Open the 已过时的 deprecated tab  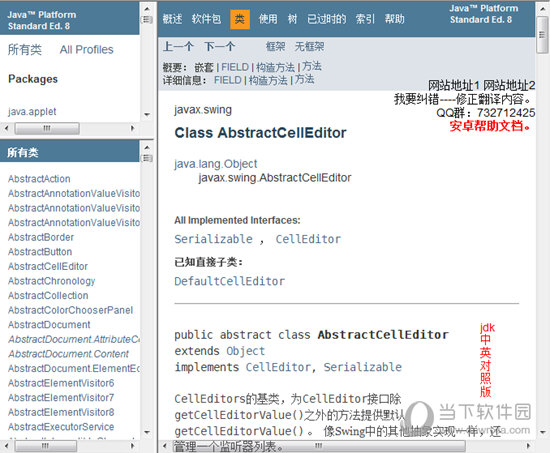tap(327, 19)
